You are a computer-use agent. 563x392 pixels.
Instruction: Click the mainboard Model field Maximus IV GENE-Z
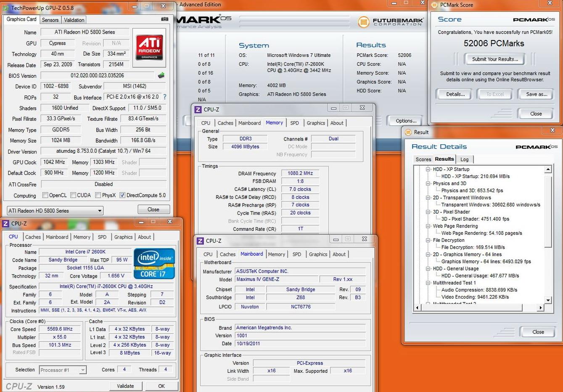coord(276,279)
